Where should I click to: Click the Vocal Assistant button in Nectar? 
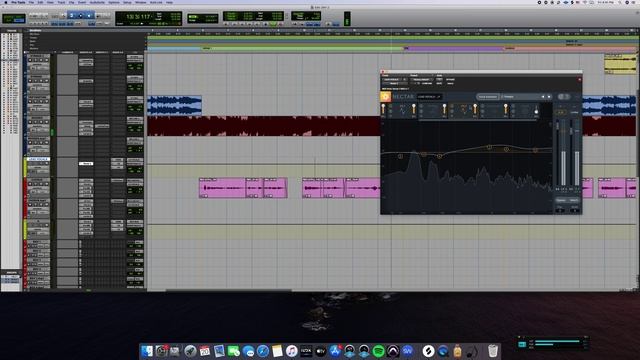[x=487, y=97]
